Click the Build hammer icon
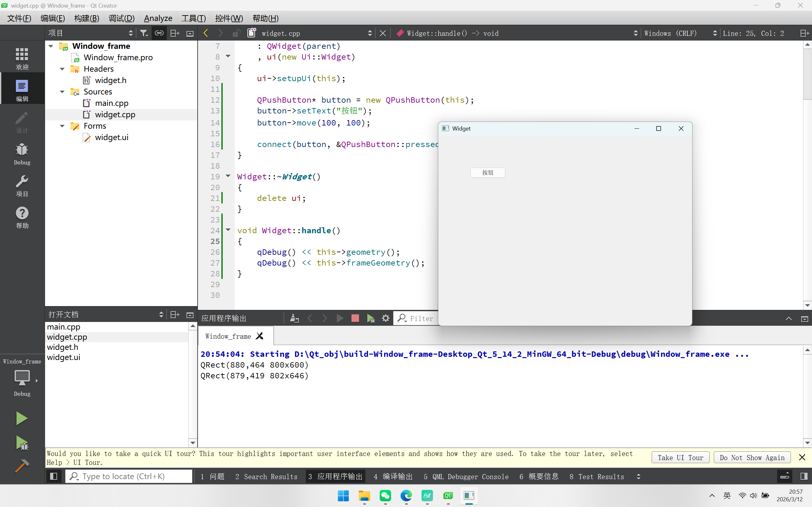Screen dimensions: 812x507 [x=22, y=466]
